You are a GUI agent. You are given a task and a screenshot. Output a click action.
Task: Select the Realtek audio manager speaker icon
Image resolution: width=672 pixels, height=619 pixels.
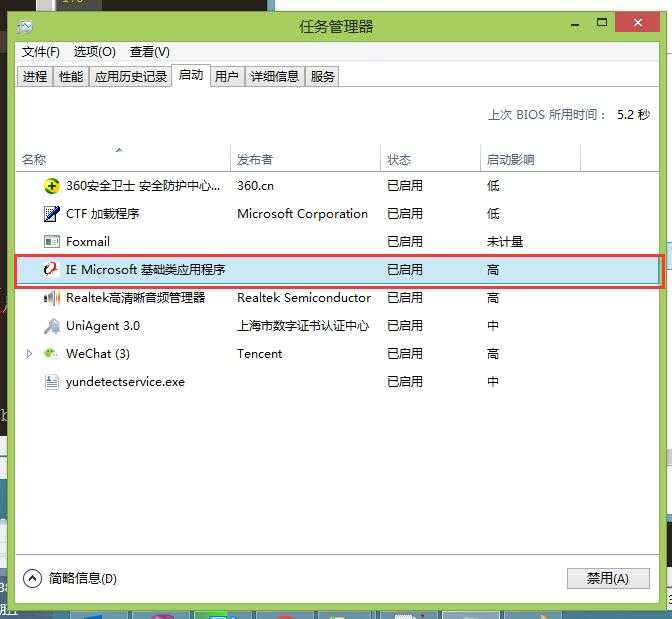tap(52, 297)
